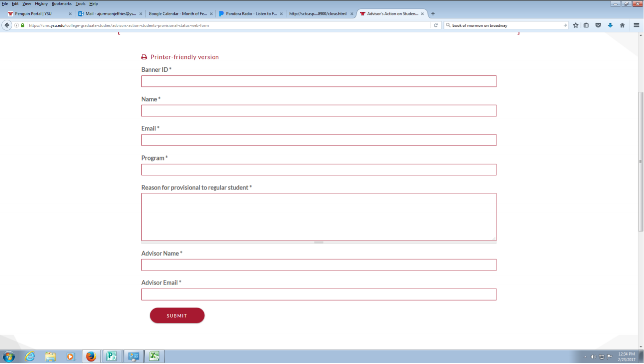Click the site information icon in address bar
Viewport: 644px width, 364px height.
pyautogui.click(x=17, y=25)
